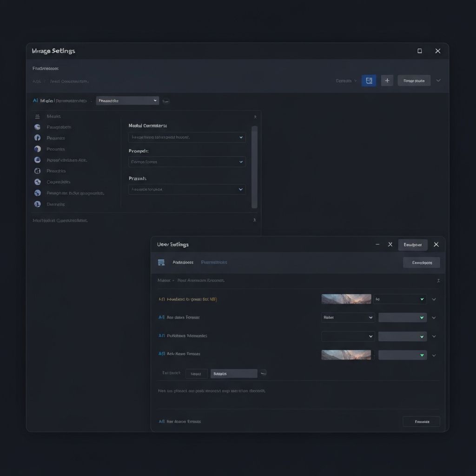This screenshot has height=476, width=476.
Task: Toggle the switch next to the Parameters dropdown
Action: (166, 100)
